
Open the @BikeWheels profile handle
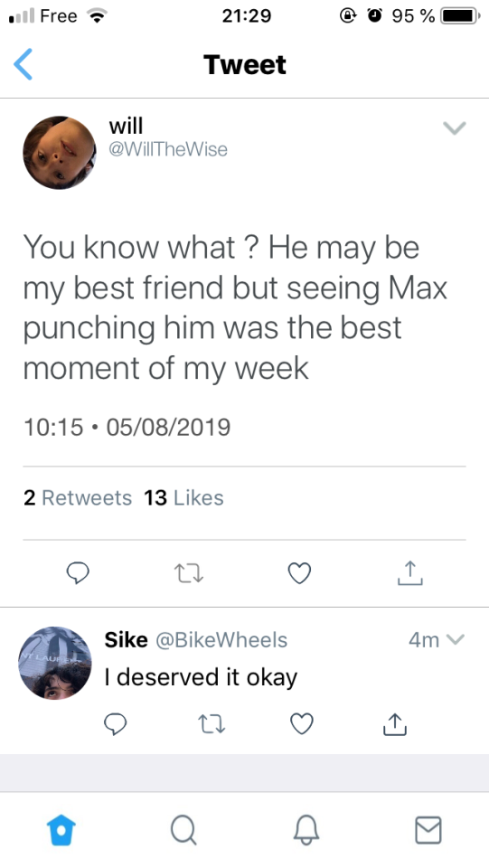(x=221, y=640)
